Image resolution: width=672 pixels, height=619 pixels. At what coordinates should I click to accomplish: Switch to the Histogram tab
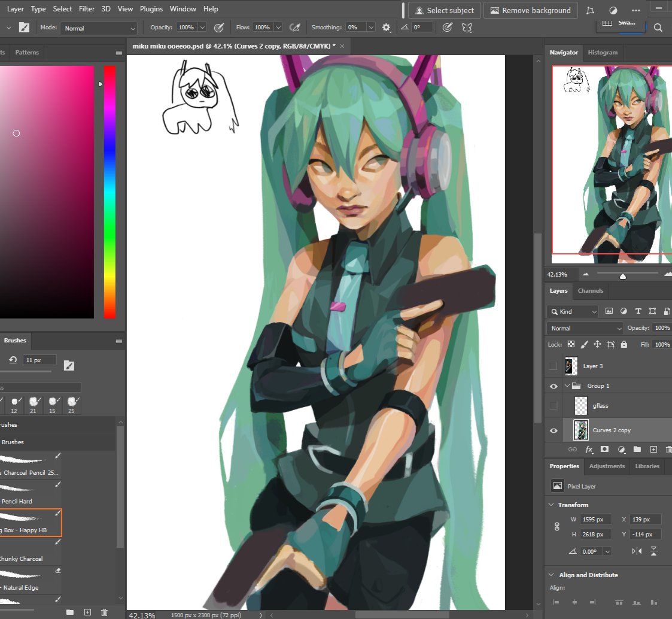(x=603, y=52)
